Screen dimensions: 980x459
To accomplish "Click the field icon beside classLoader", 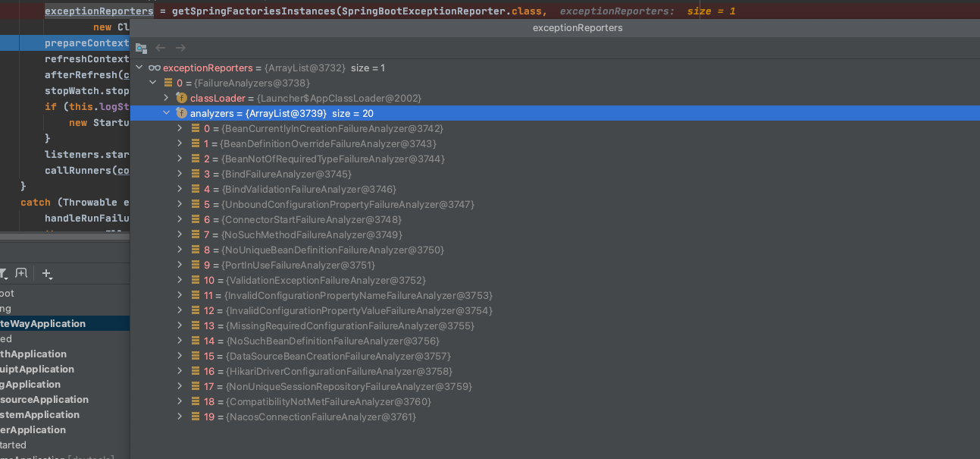I will click(181, 98).
